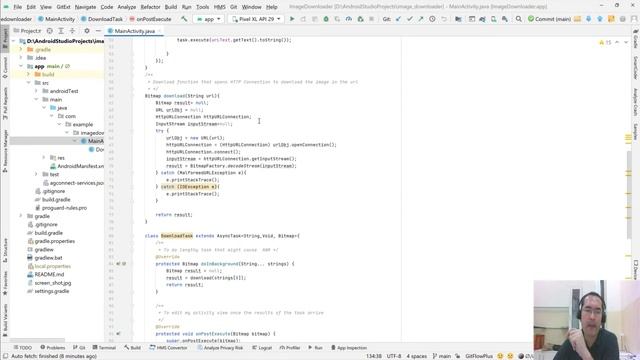Click the Git rollback icon
The width and height of the screenshot is (640, 360).
[x=444, y=19]
